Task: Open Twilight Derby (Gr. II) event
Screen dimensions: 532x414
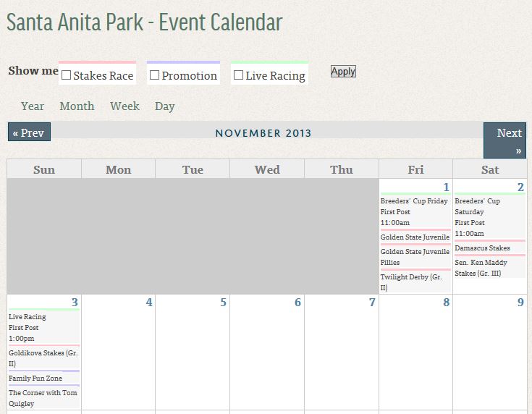Action: pyautogui.click(x=411, y=282)
